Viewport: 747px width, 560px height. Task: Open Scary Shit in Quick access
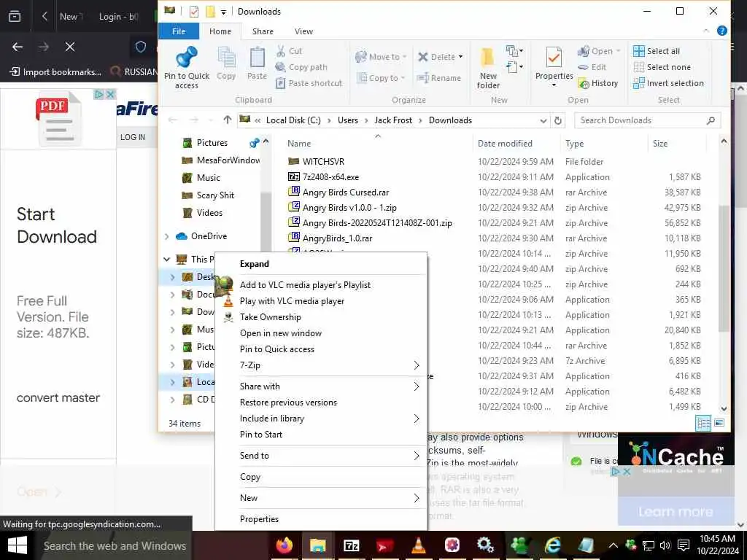(215, 195)
